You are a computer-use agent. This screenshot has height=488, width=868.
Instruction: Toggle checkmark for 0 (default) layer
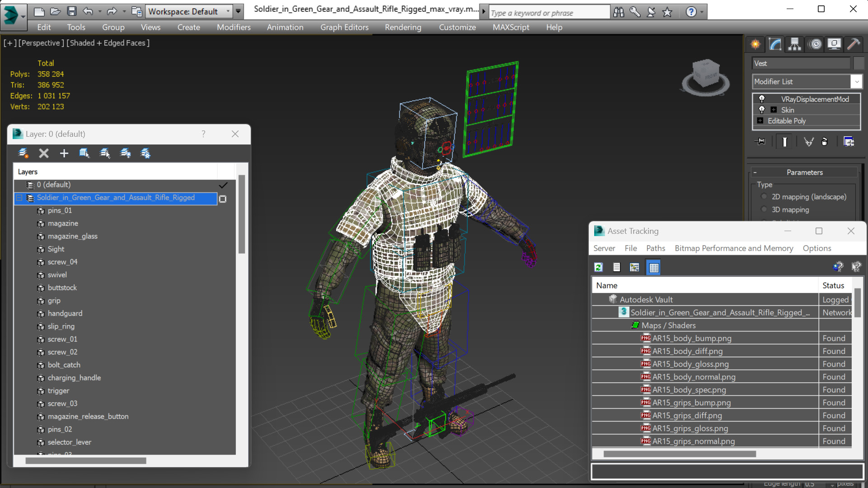pos(223,185)
